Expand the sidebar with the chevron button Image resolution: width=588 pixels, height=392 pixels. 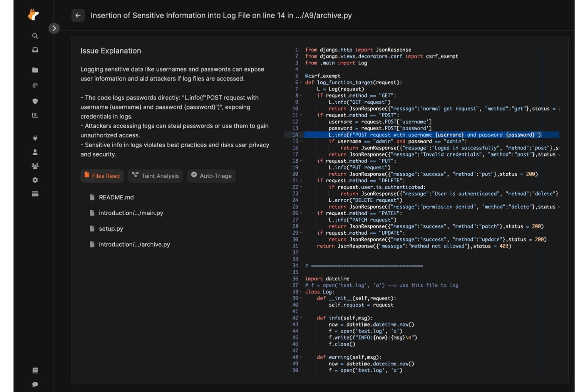point(54,28)
